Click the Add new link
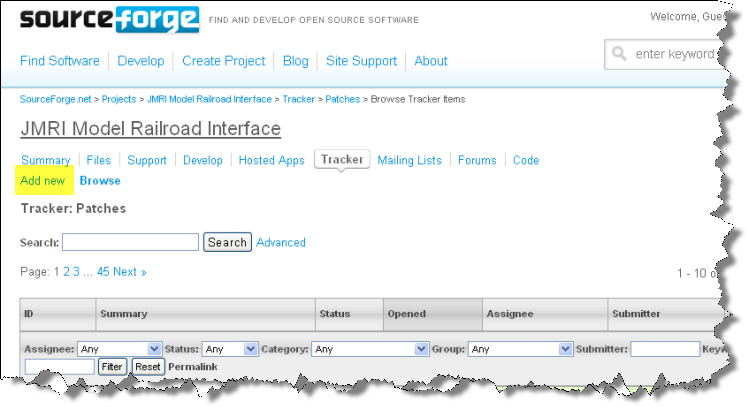This screenshot has width=747, height=407. [x=42, y=181]
